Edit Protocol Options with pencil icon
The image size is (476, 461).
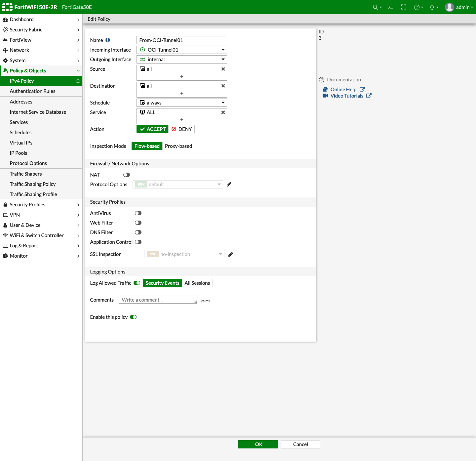pyautogui.click(x=229, y=185)
